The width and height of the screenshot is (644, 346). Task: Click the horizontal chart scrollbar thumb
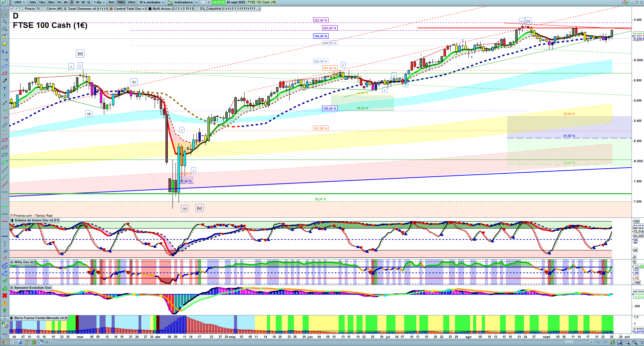click(x=569, y=342)
